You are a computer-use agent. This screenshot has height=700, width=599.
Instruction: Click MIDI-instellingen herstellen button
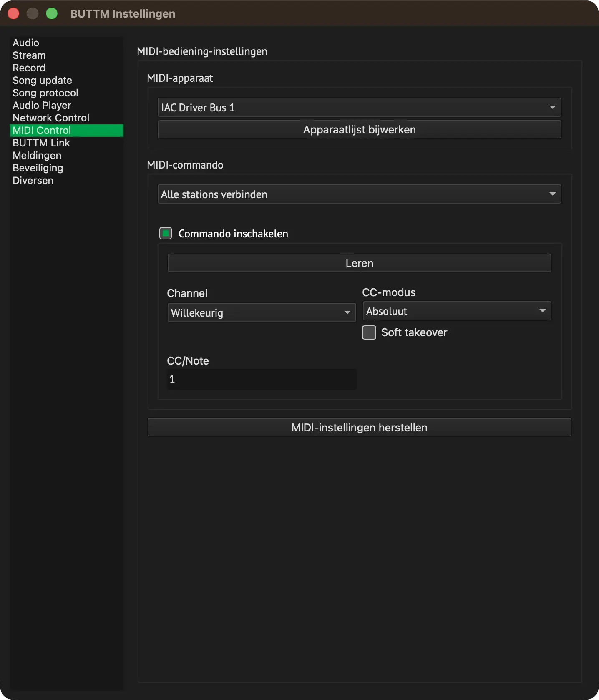coord(359,427)
